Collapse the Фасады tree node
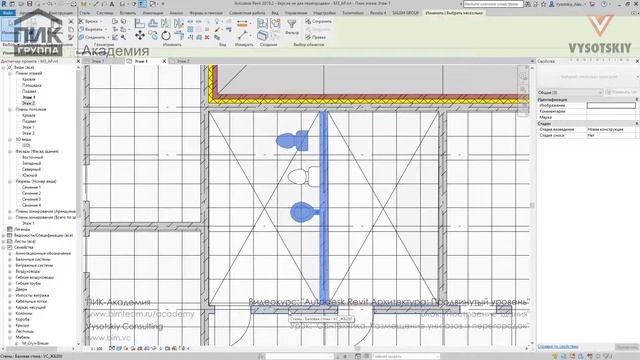This screenshot has height=360, width=640. pos(10,151)
